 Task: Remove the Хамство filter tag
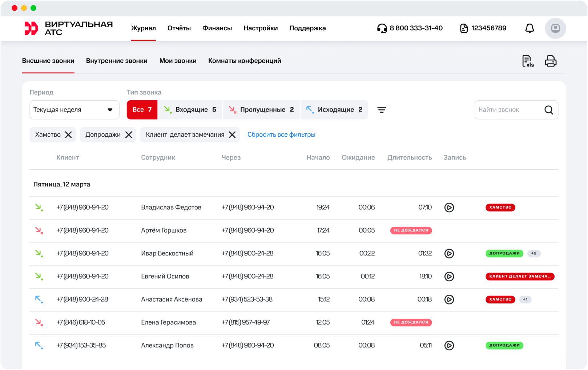click(68, 135)
